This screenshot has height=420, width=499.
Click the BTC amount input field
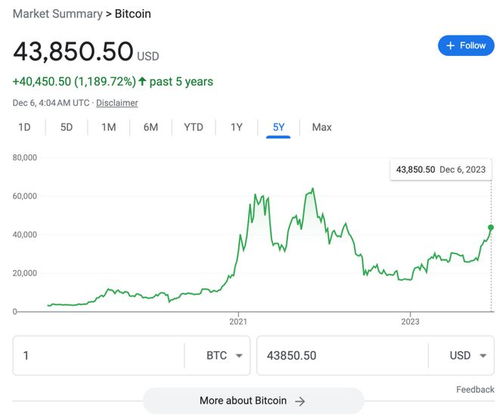tap(99, 355)
